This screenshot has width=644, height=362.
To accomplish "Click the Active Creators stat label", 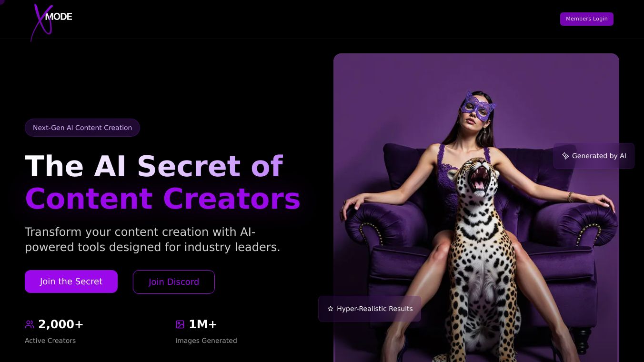I will pyautogui.click(x=50, y=341).
